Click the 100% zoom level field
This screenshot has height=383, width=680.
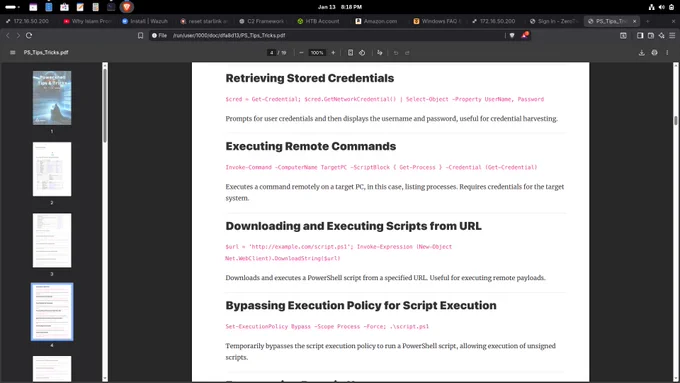(x=317, y=52)
